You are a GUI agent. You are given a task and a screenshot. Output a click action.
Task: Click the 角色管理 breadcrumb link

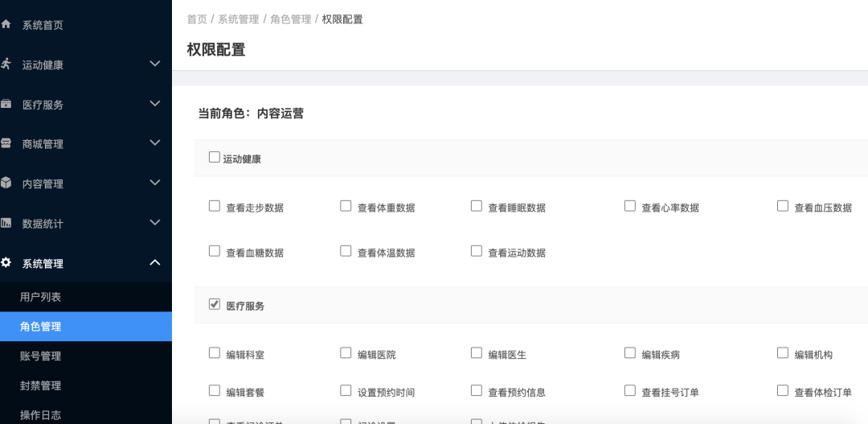(290, 19)
